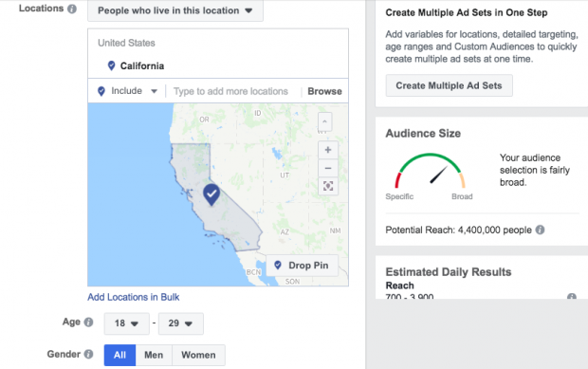Select the Men gender option
This screenshot has height=369, width=588.
[x=154, y=355]
